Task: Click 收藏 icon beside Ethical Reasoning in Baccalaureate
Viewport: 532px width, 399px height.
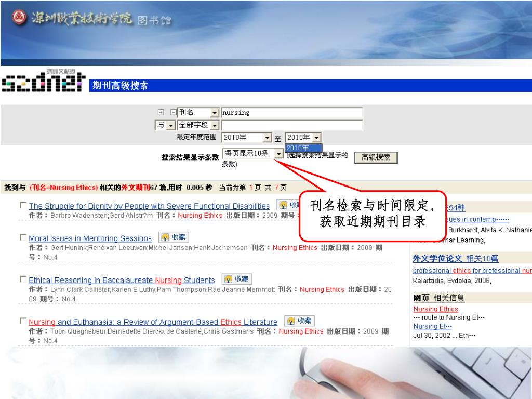Action: 237,279
